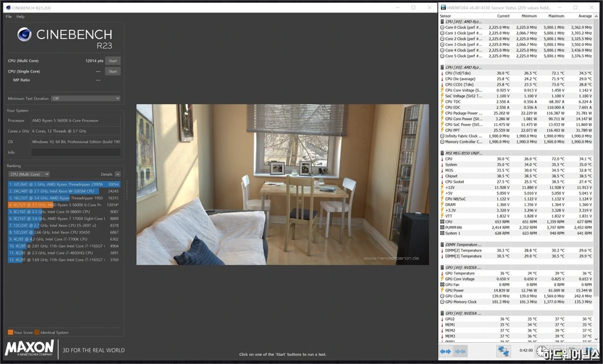Click the Identical System legend swatch
This screenshot has width=603, height=364.
[x=37, y=332]
